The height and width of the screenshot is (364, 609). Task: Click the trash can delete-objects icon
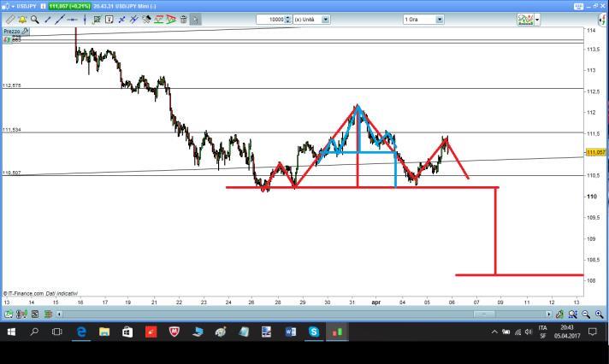coord(183,20)
